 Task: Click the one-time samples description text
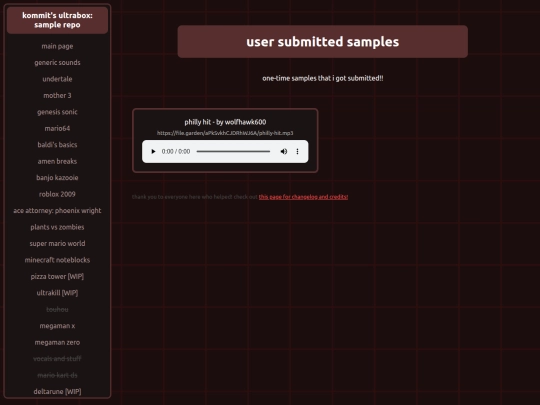(323, 78)
